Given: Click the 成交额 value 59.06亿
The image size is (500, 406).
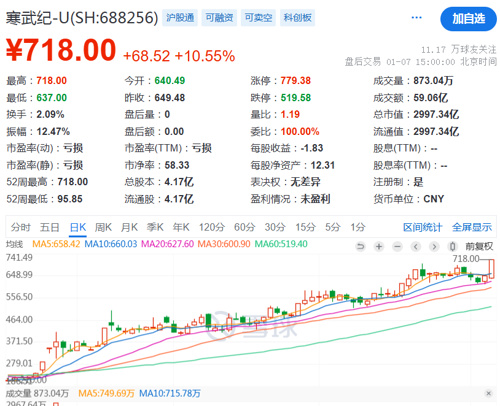Looking at the screenshot, I should click(x=431, y=98).
